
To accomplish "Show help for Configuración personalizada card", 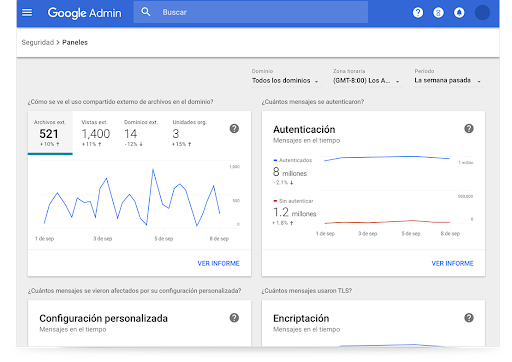I will pos(234,318).
